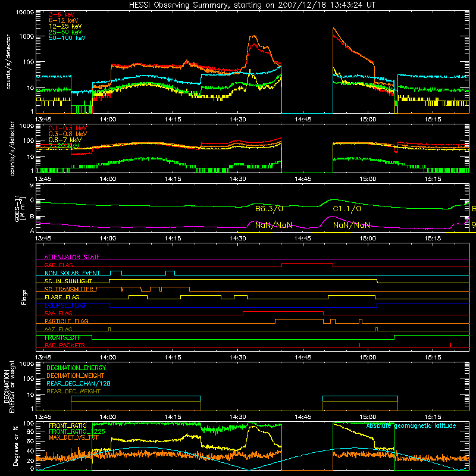Click the MAX_DET_VS_TOT legend entry

74,437
